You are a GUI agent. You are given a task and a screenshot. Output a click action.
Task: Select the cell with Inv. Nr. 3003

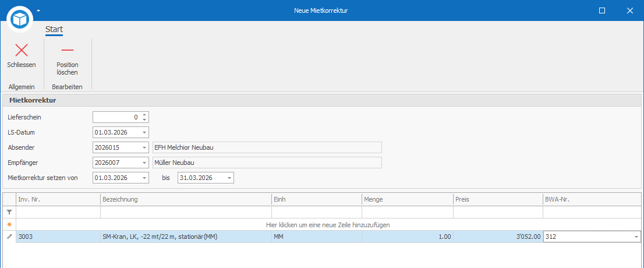[58, 237]
